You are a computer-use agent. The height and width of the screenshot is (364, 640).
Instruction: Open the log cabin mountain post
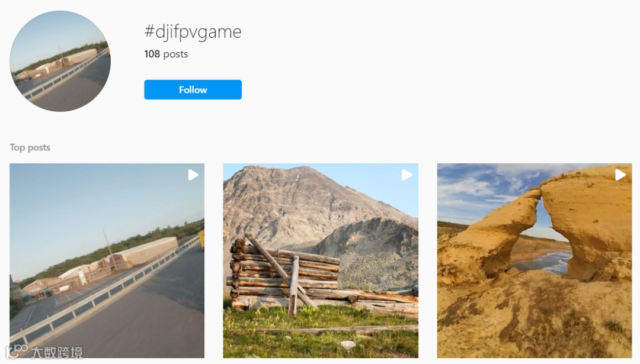click(321, 260)
